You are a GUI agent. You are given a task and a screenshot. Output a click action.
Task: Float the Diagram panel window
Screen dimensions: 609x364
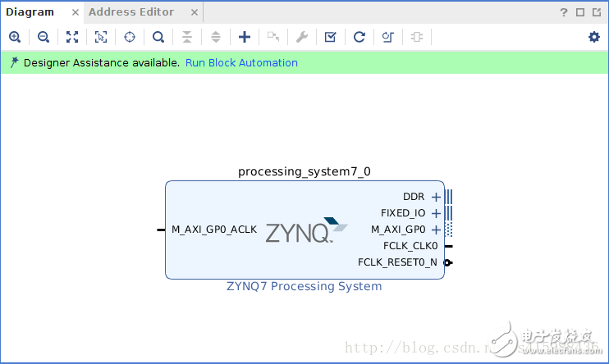tap(597, 12)
